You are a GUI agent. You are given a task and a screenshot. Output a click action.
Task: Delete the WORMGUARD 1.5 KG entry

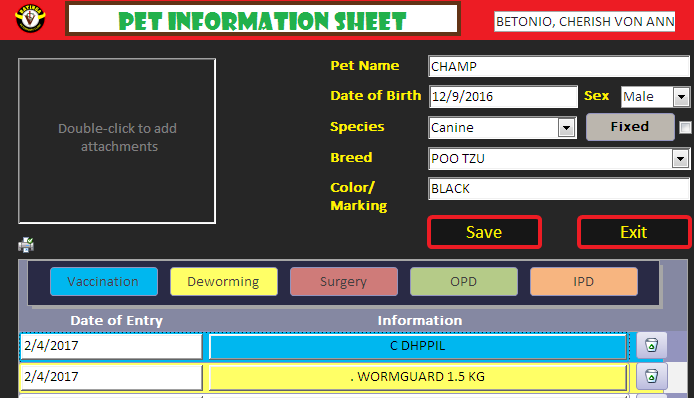(651, 376)
